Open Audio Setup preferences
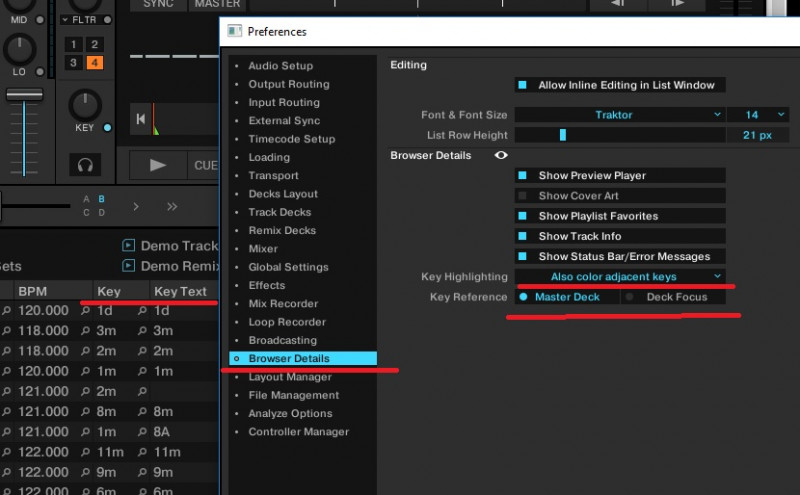800x495 pixels. coord(281,66)
